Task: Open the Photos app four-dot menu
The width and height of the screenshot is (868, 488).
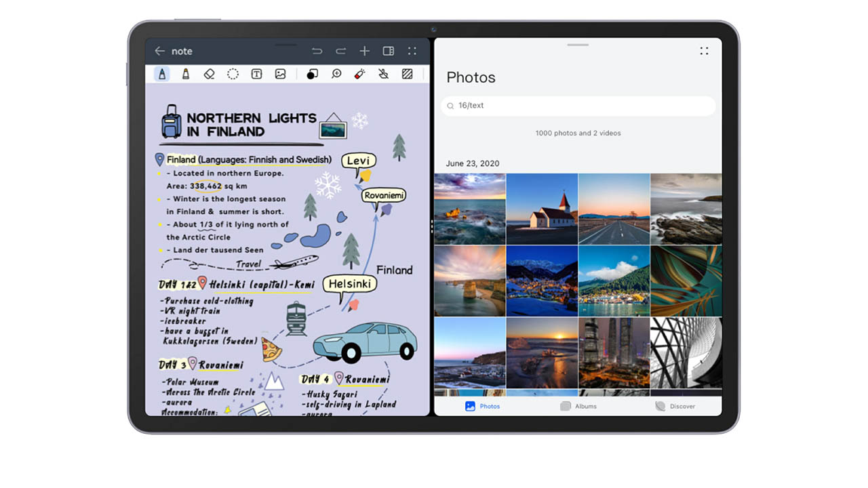Action: (704, 51)
